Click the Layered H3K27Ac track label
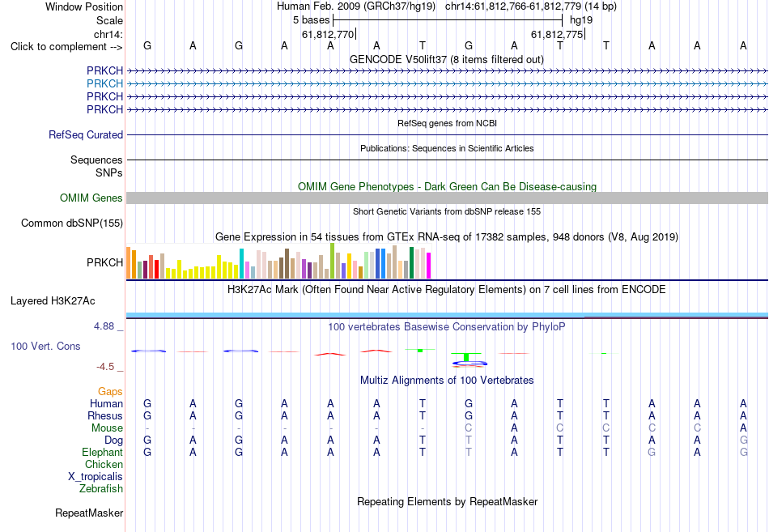 click(x=53, y=301)
